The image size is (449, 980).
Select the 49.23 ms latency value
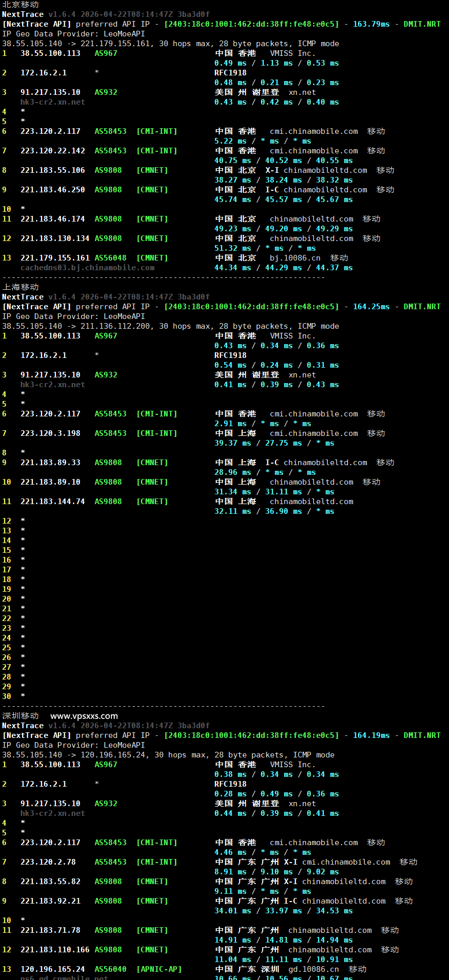click(233, 229)
